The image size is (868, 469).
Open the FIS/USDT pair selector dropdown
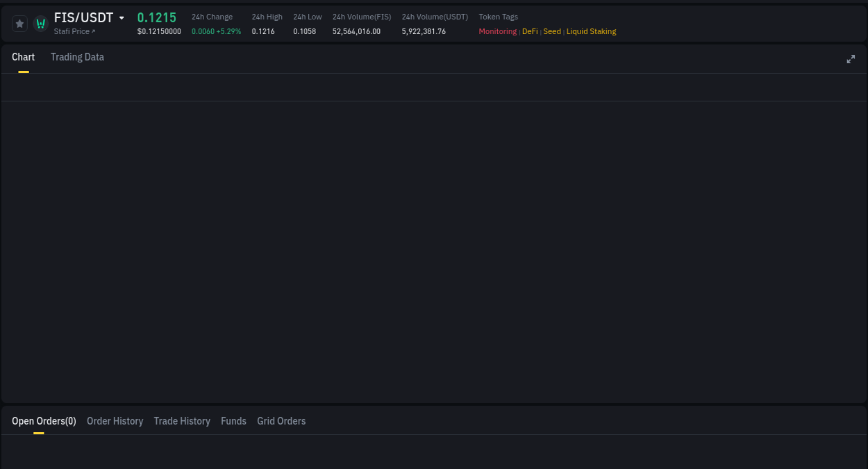tap(122, 17)
